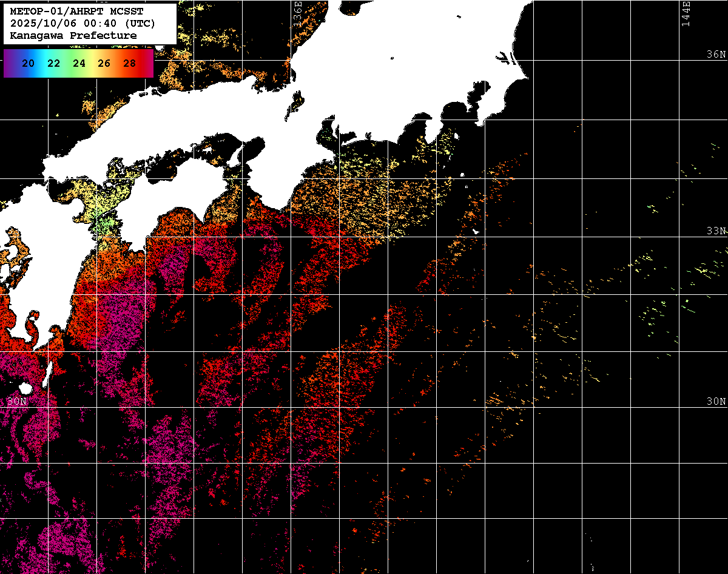Image resolution: width=728 pixels, height=574 pixels.
Task: Select the 28 value on the color scale
Action: (129, 63)
